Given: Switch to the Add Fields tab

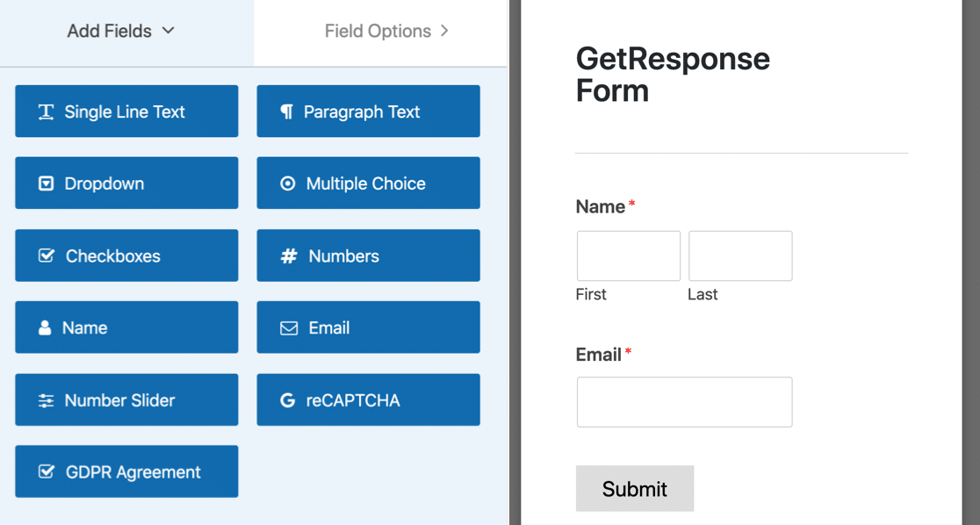Looking at the screenshot, I should point(110,32).
